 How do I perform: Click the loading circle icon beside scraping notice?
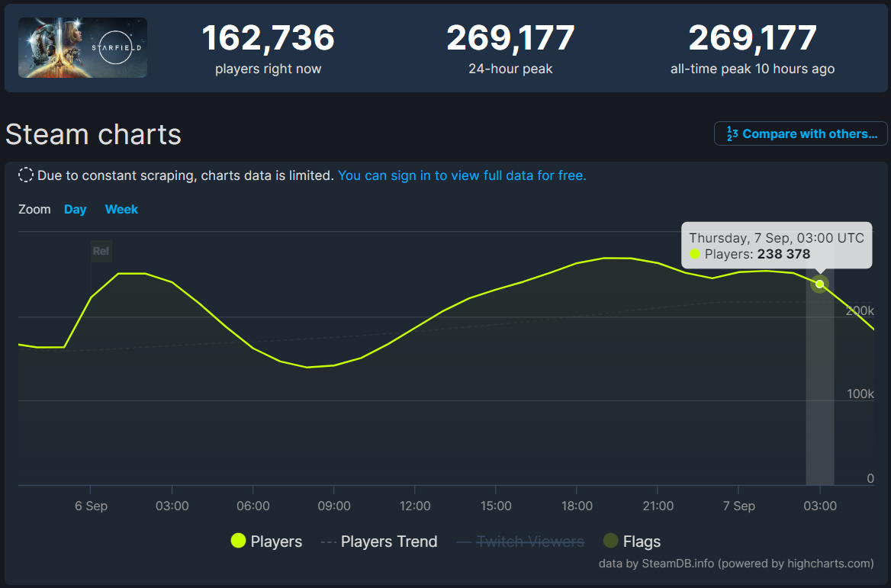[x=26, y=175]
